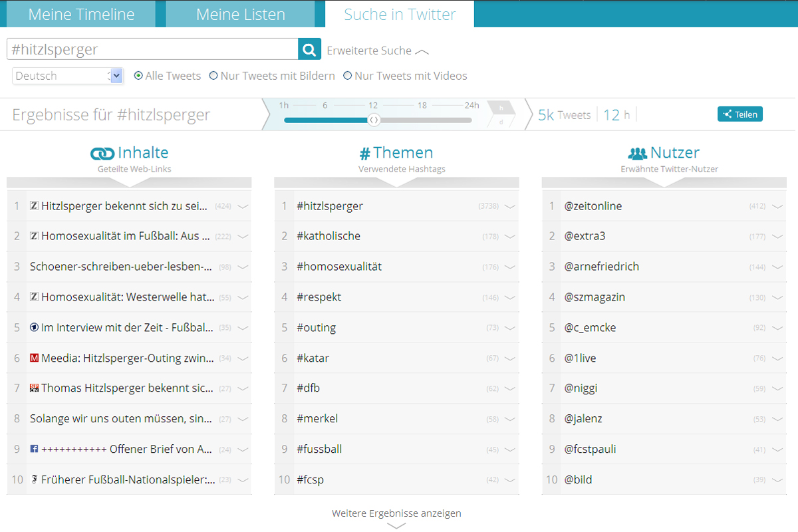Click the down arrow below Weitere Ergebnisse
The image size is (798, 532).
tap(396, 526)
